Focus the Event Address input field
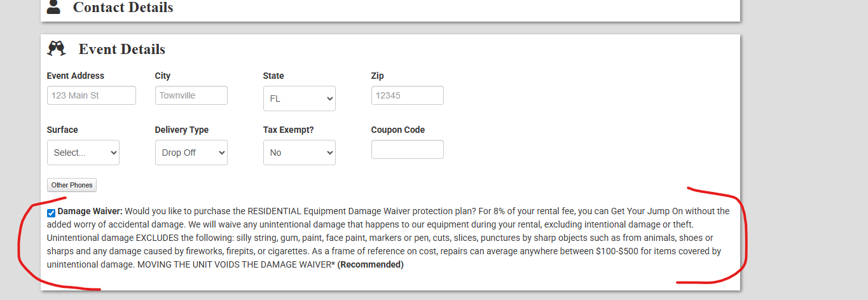Screen dimensions: 868x300 point(91,95)
